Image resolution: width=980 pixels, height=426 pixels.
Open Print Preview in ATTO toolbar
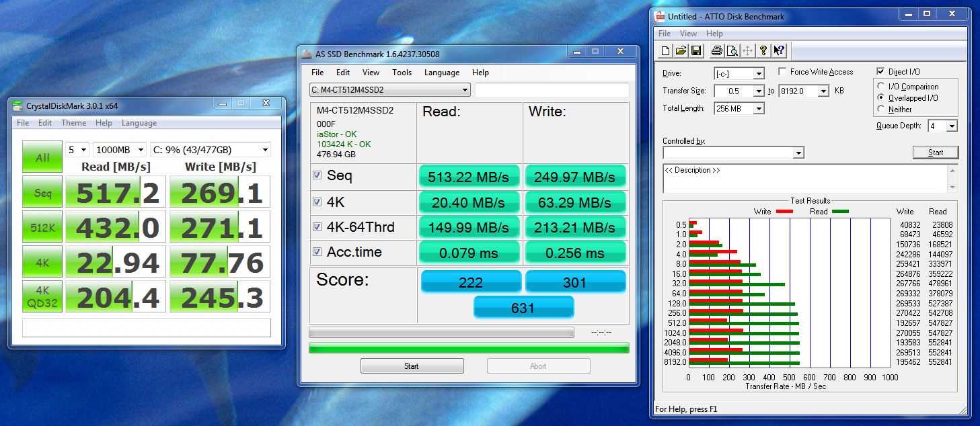(732, 50)
